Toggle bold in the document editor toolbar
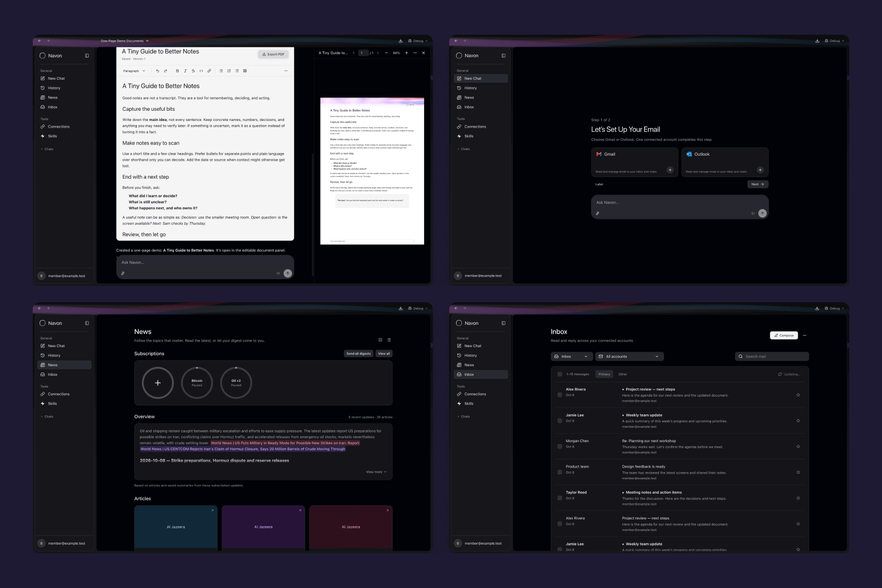This screenshot has height=588, width=882. 177,71
